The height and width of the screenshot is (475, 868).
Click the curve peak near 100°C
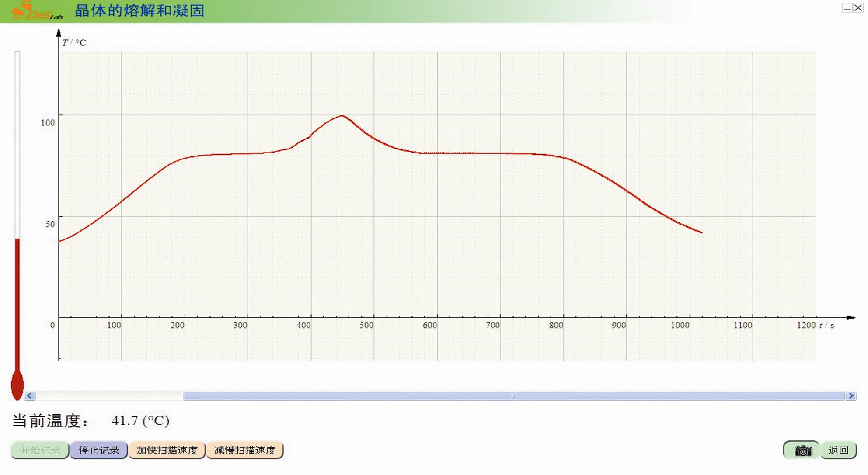342,116
